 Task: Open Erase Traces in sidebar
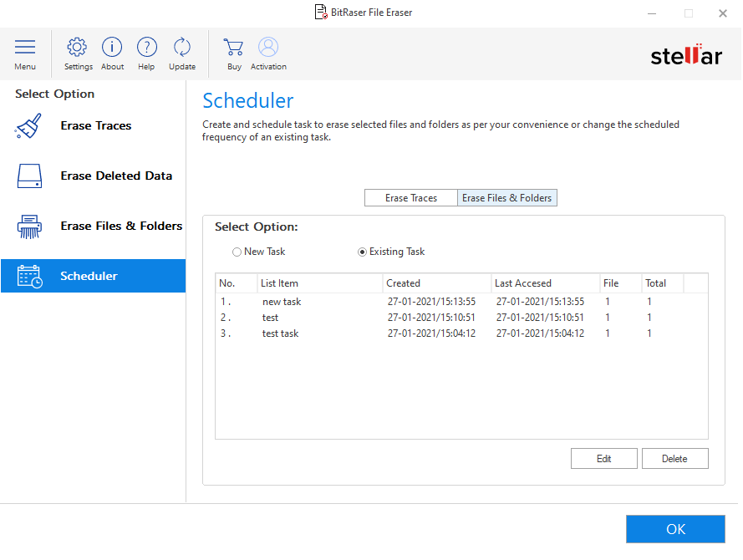96,125
